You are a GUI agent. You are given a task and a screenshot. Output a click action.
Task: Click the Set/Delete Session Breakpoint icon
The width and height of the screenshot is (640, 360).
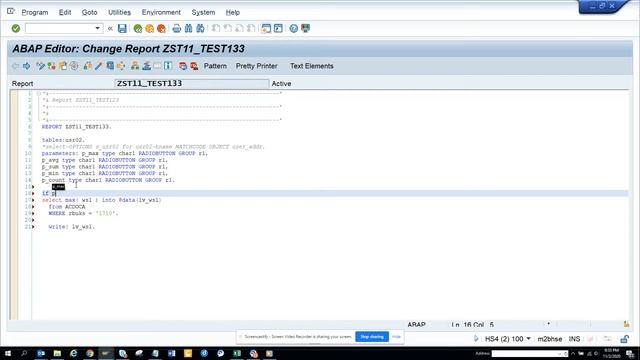pos(183,66)
